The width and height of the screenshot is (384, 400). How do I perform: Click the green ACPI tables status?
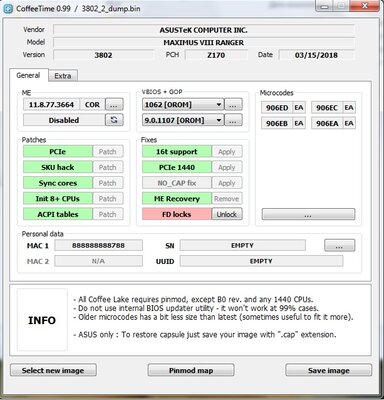tap(58, 214)
